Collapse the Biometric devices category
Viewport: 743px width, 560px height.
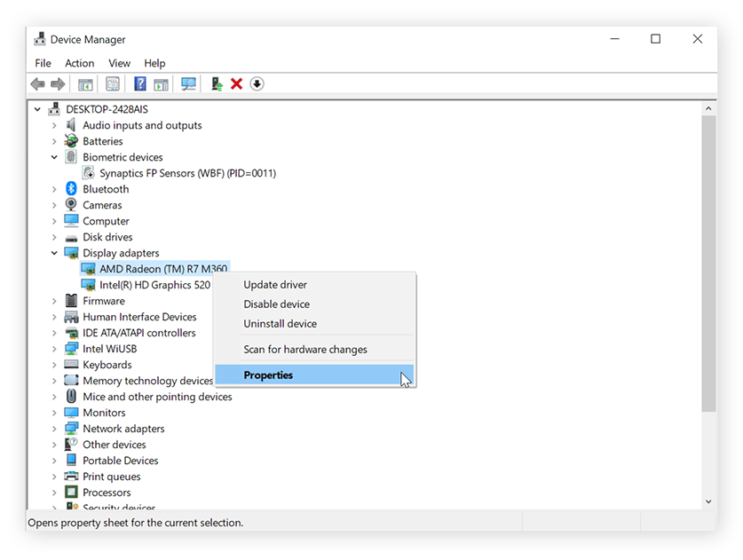click(x=54, y=157)
